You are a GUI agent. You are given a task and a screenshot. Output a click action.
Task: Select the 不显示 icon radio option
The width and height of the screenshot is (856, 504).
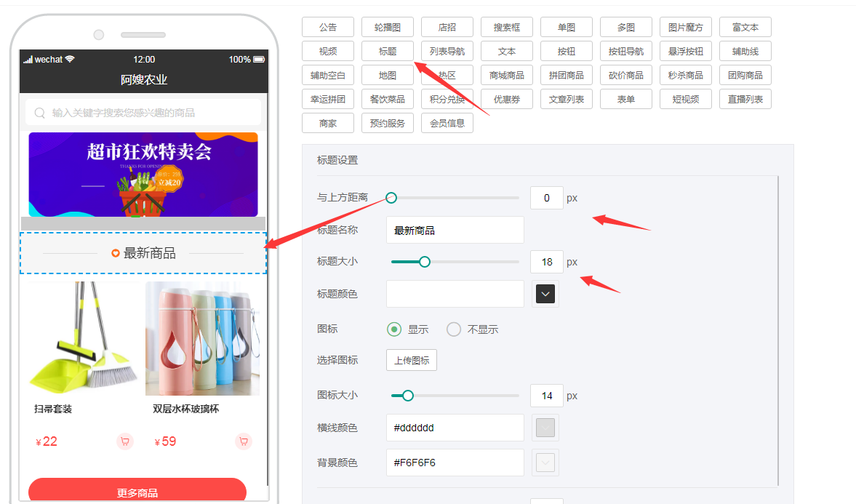click(454, 329)
